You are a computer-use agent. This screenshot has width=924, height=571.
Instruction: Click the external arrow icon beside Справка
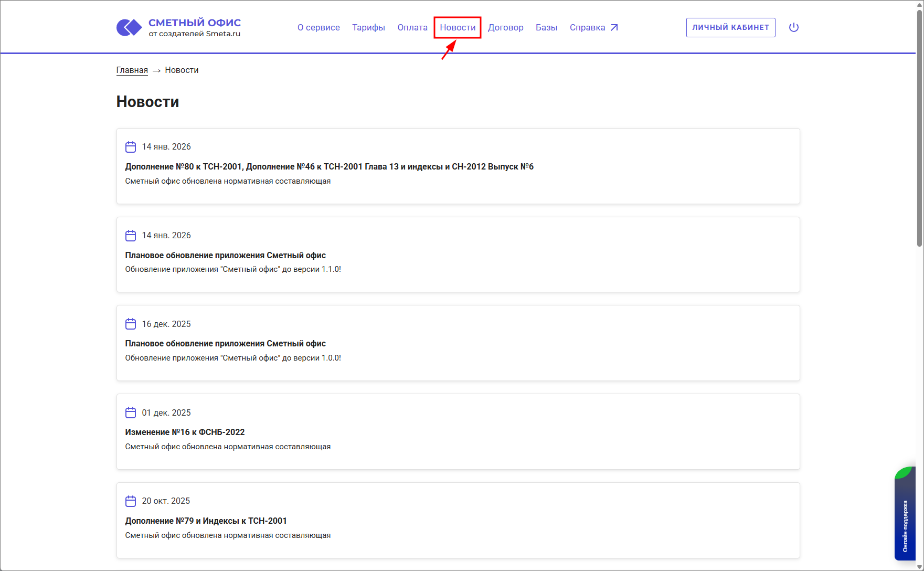click(614, 27)
